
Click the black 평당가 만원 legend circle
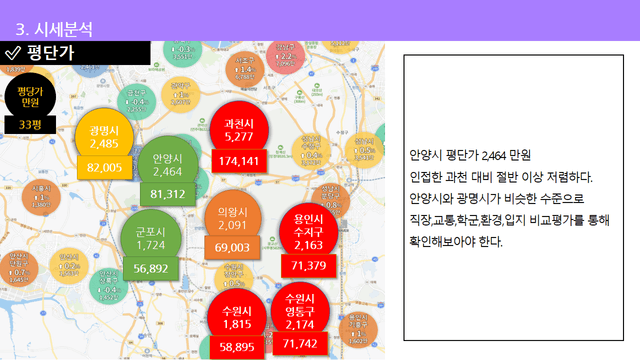click(30, 97)
